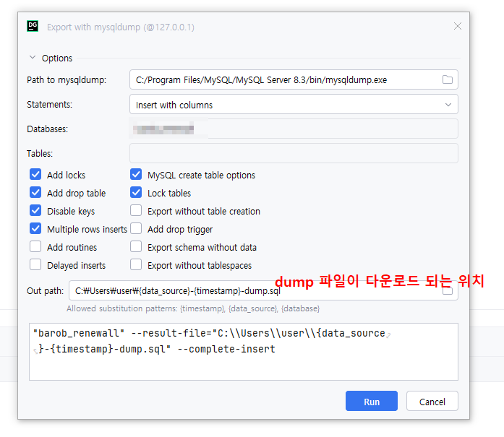Image resolution: width=504 pixels, height=437 pixels.
Task: Click the Out path input field
Action: coord(263,290)
